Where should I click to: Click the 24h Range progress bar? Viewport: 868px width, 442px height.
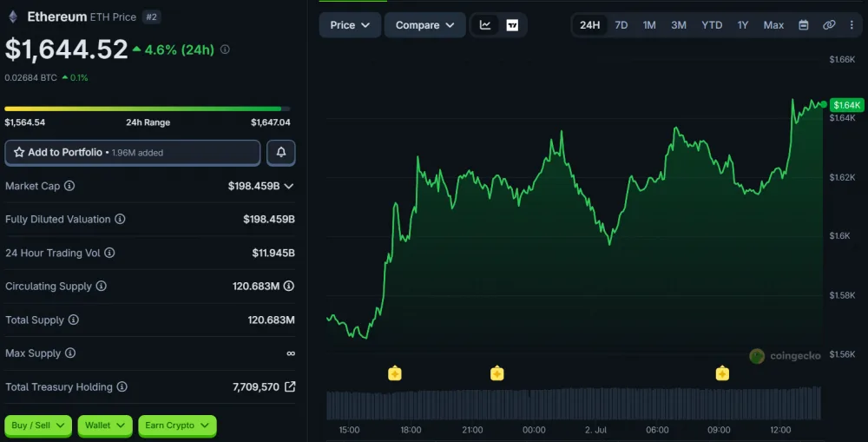click(x=148, y=109)
